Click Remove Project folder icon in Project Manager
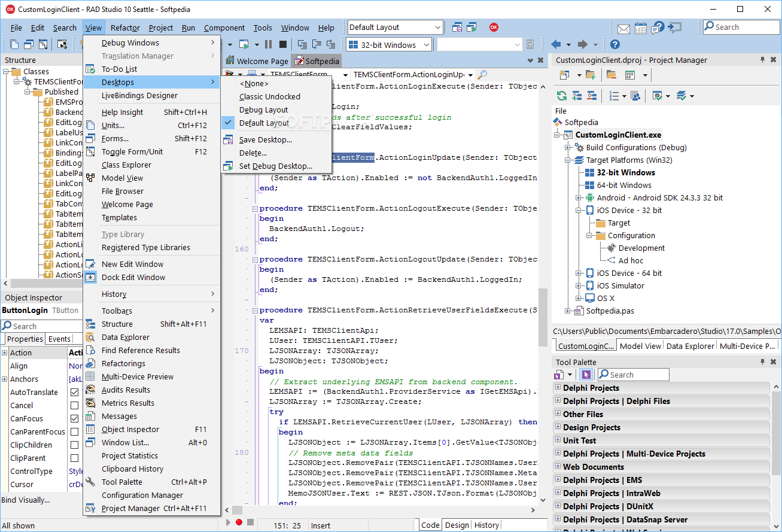The image size is (782, 532). pos(611,75)
